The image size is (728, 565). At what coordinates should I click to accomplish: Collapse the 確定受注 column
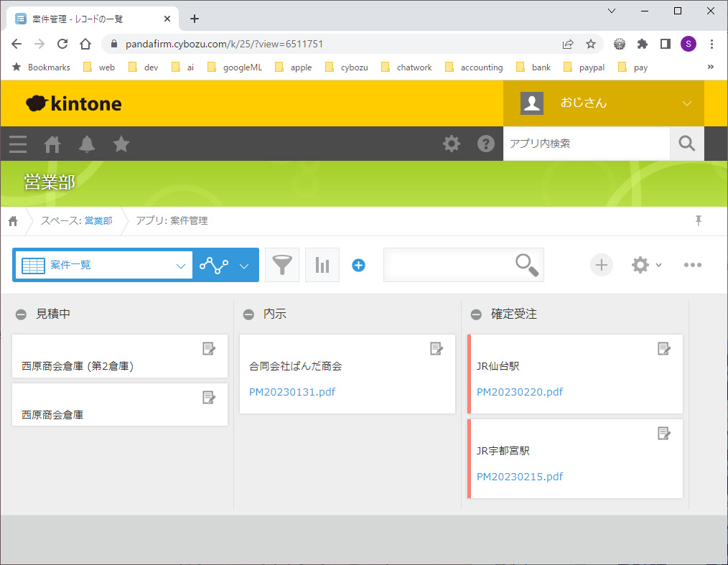476,314
